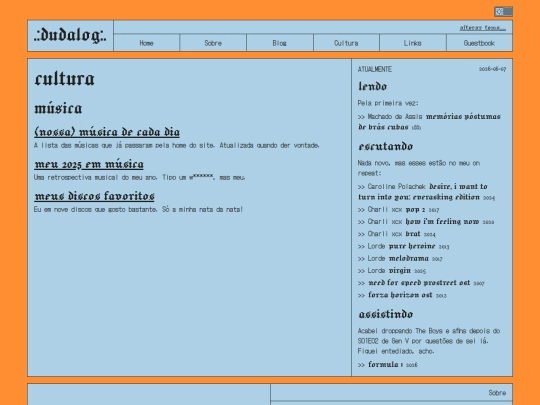This screenshot has width=540, height=405.
Task: Click 'Eu em nove discos' description
Action: coord(138,209)
